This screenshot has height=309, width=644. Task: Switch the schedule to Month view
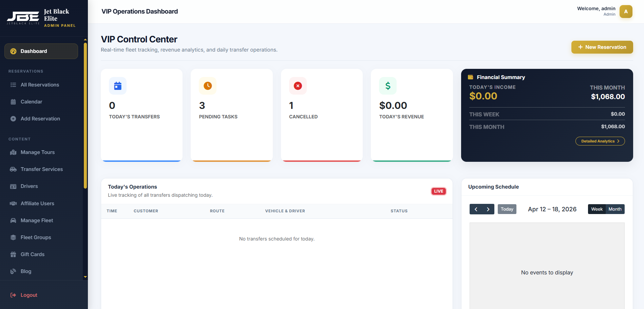(615, 209)
